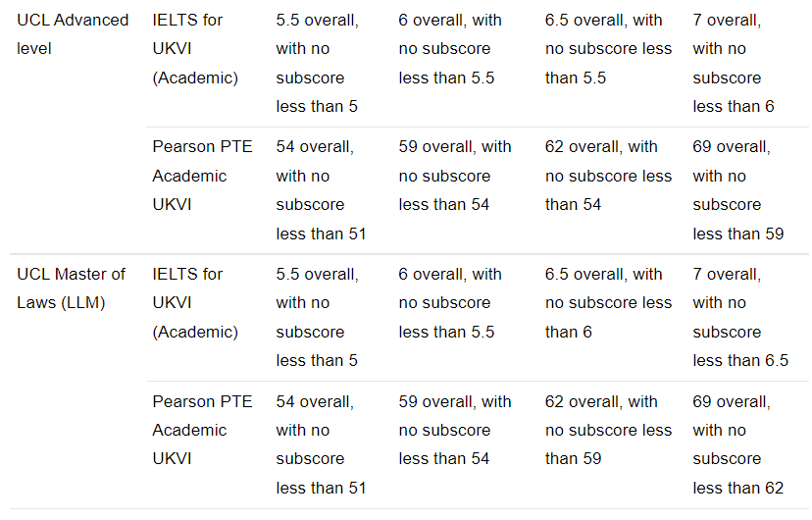The height and width of the screenshot is (520, 812).
Task: Click "7 overall, no subscore less than 6.5" cell
Action: (739, 317)
